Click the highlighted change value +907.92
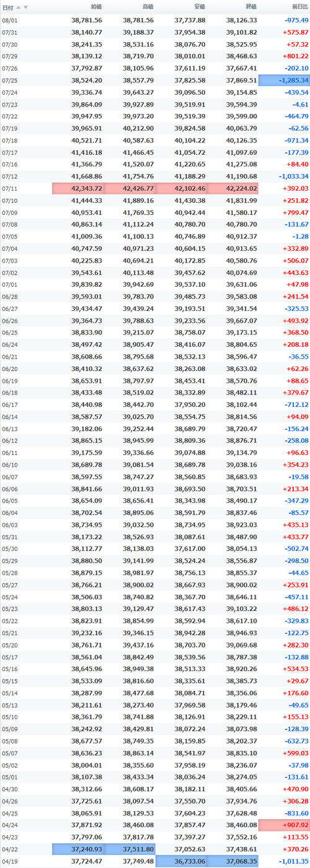This screenshot has width=310, height=868. (285, 825)
